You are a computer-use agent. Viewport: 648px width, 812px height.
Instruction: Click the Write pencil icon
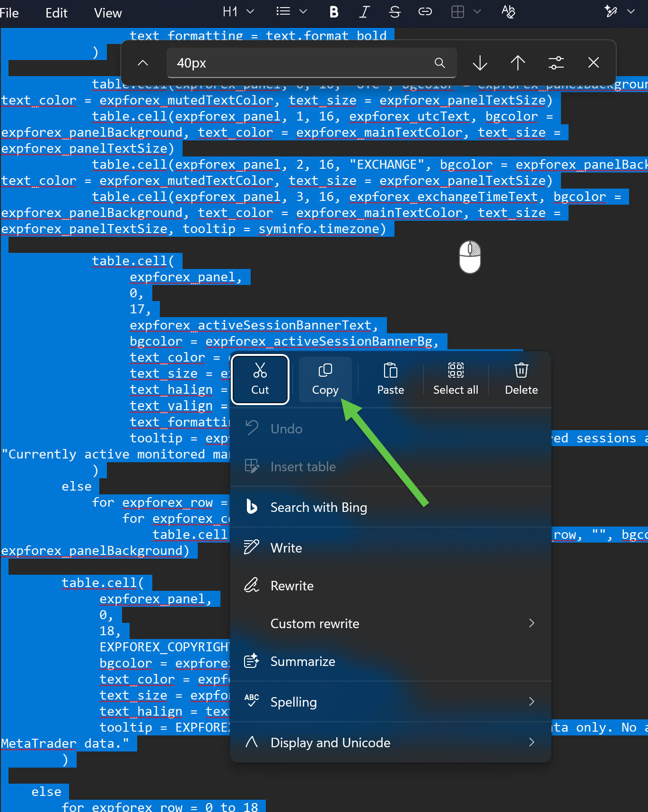(251, 547)
